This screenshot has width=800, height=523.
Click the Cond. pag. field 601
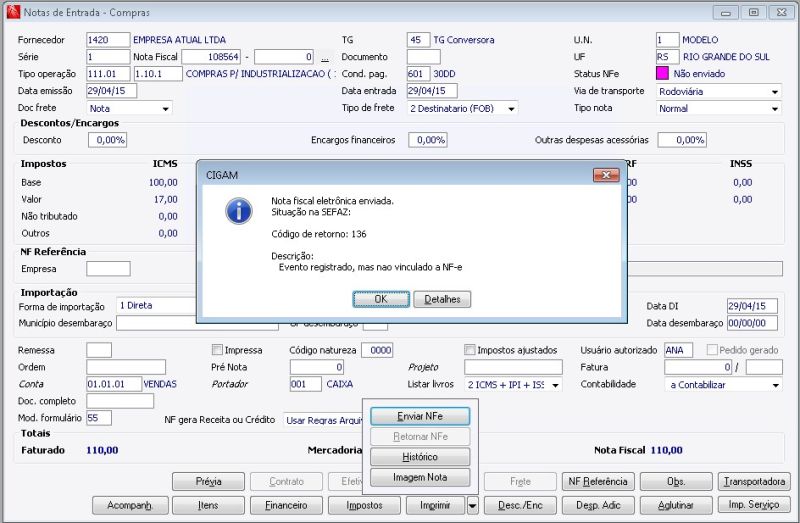418,74
